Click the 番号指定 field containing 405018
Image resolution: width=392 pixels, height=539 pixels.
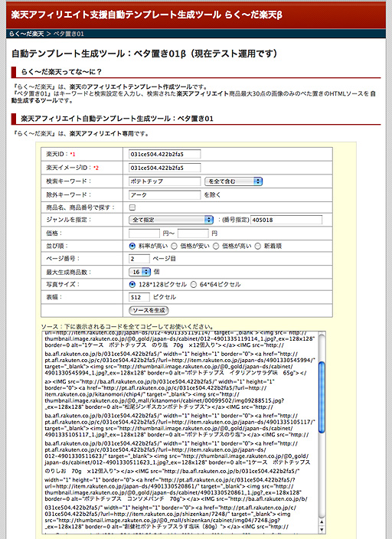click(x=286, y=220)
